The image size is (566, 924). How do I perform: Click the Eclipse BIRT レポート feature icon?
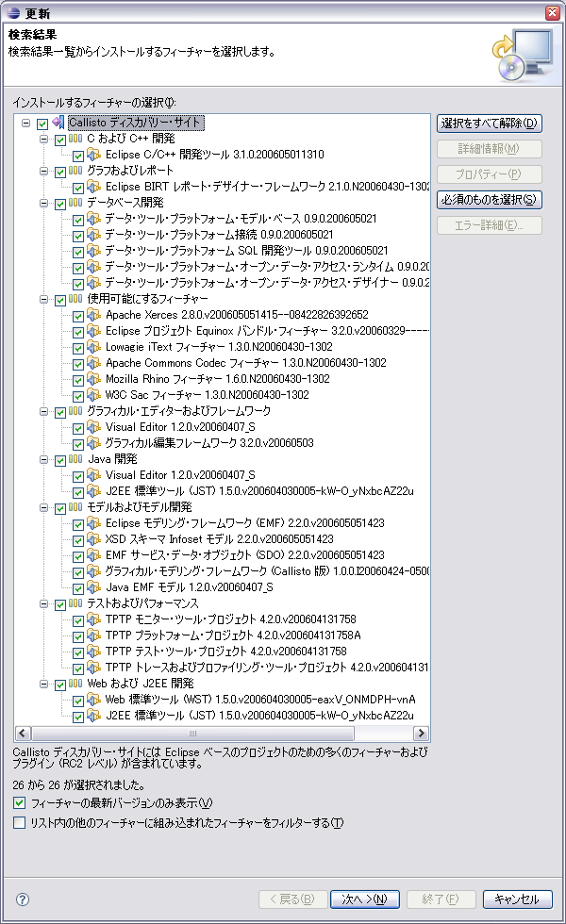pyautogui.click(x=93, y=187)
